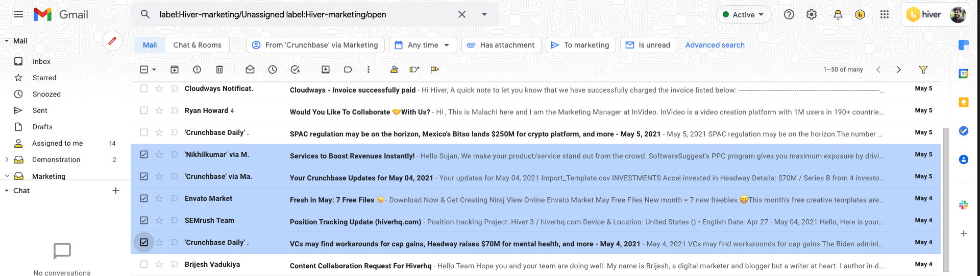
Task: Star the Envato Market email
Action: (x=159, y=198)
